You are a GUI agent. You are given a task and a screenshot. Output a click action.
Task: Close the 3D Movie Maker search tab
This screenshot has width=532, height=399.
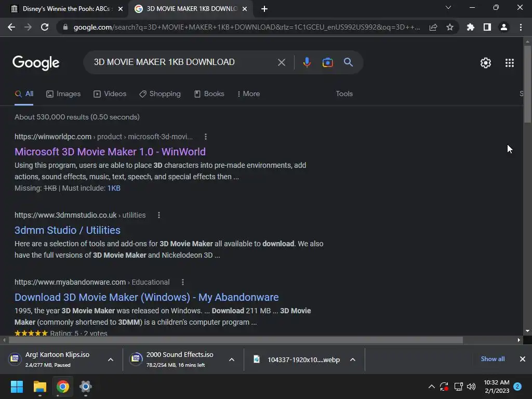click(245, 9)
